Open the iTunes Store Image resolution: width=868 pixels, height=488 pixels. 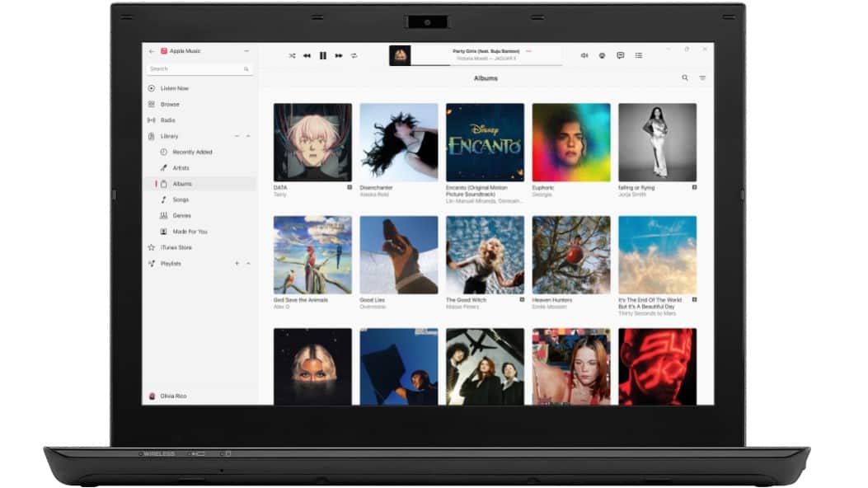coord(175,247)
